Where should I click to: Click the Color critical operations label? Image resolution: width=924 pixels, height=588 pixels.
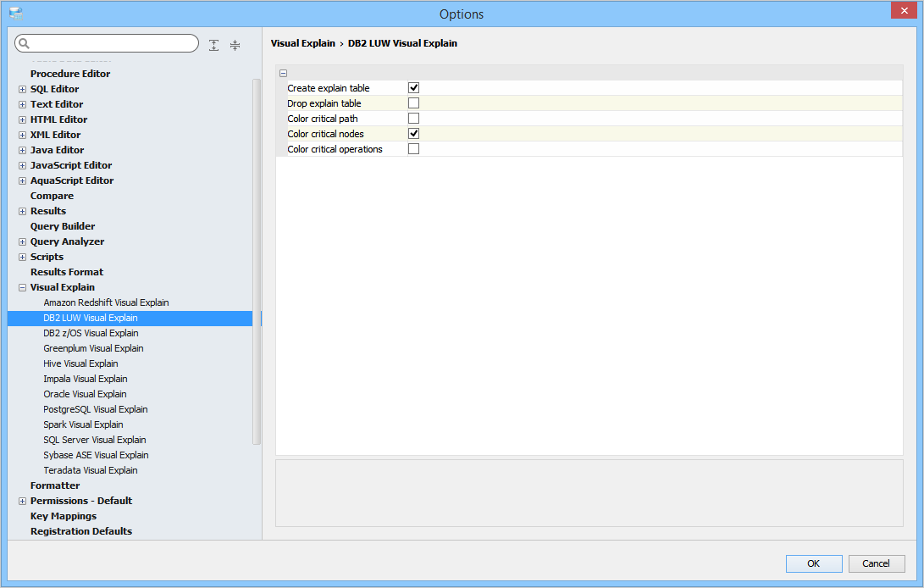click(335, 149)
